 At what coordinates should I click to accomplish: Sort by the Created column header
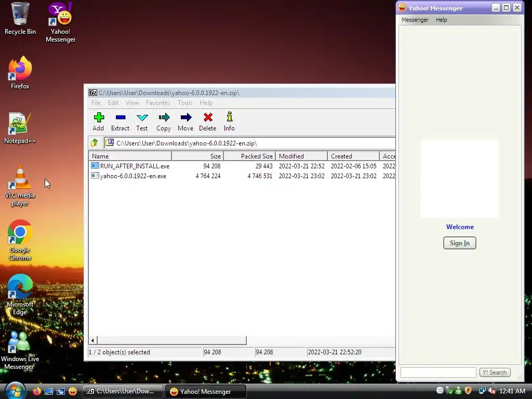[x=353, y=156]
